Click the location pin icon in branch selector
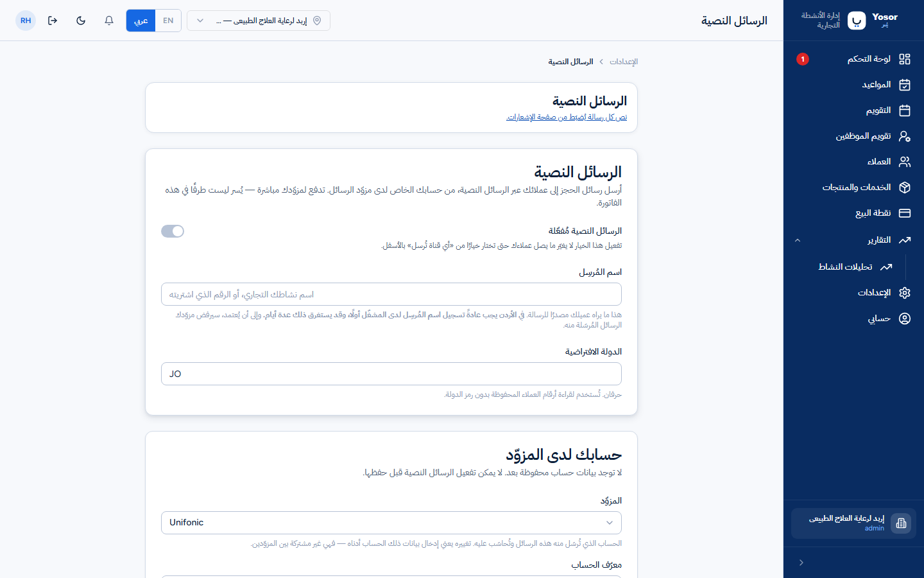 (317, 21)
